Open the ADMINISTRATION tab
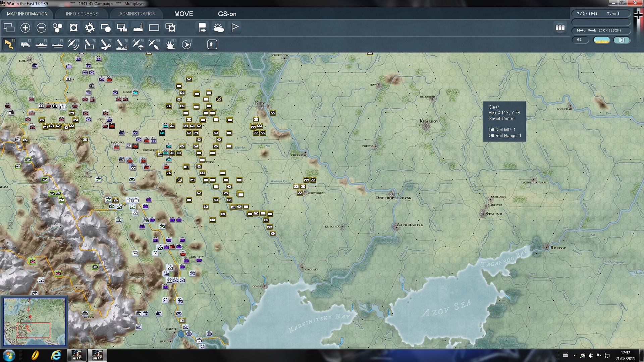Screen dimensions: 644x362 pyautogui.click(x=137, y=14)
